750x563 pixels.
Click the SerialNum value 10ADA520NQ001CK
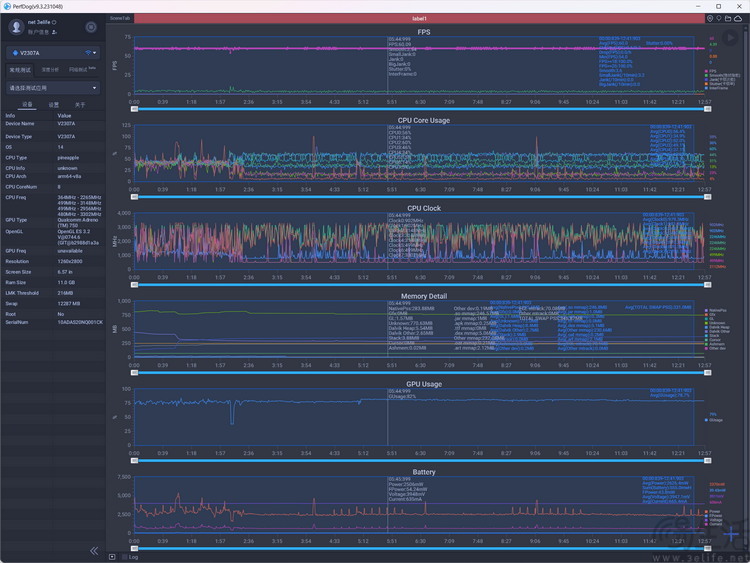(x=80, y=322)
